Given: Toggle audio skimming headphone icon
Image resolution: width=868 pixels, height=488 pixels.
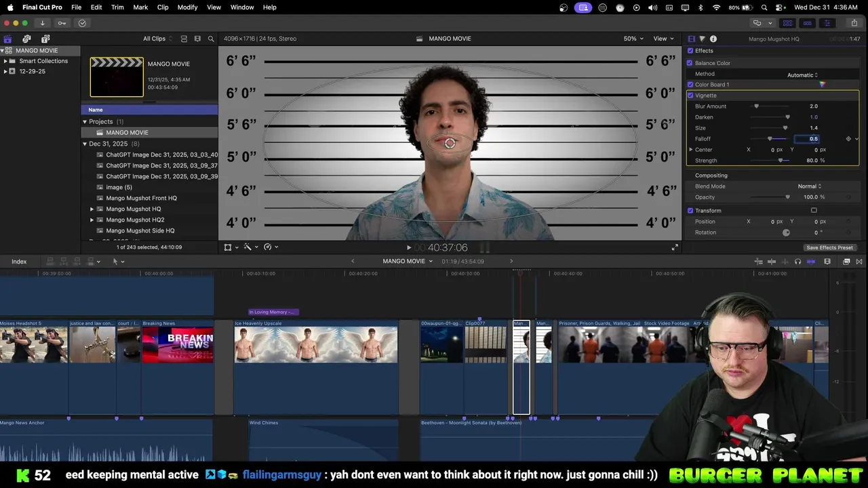Looking at the screenshot, I should coord(798,261).
